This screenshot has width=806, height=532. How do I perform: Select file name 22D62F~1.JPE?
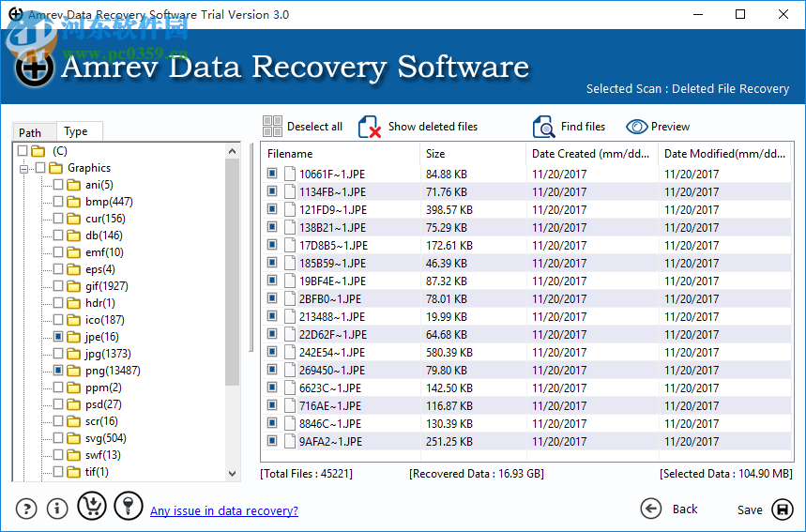(x=333, y=335)
